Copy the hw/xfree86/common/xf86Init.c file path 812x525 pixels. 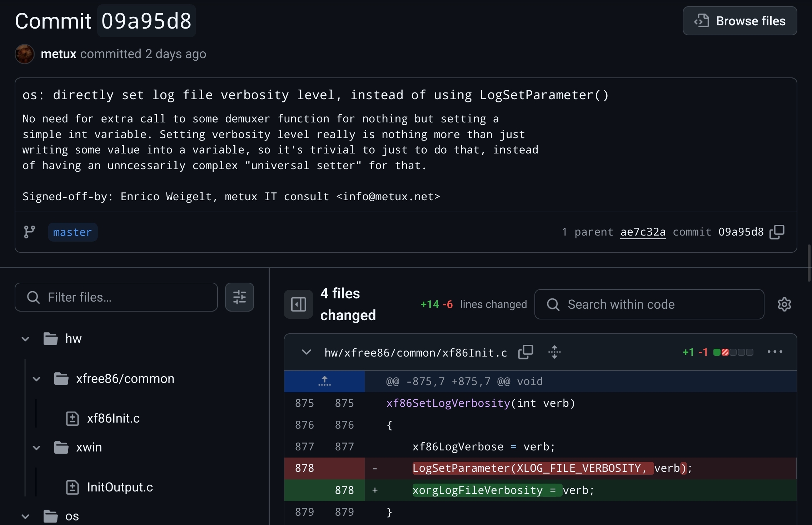click(x=526, y=352)
